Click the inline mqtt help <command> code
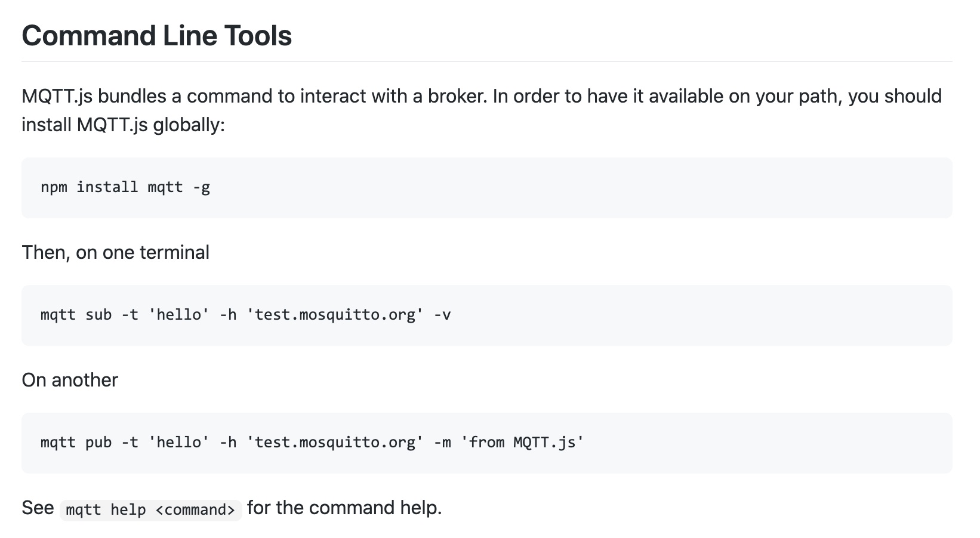980x538 pixels. 150,510
